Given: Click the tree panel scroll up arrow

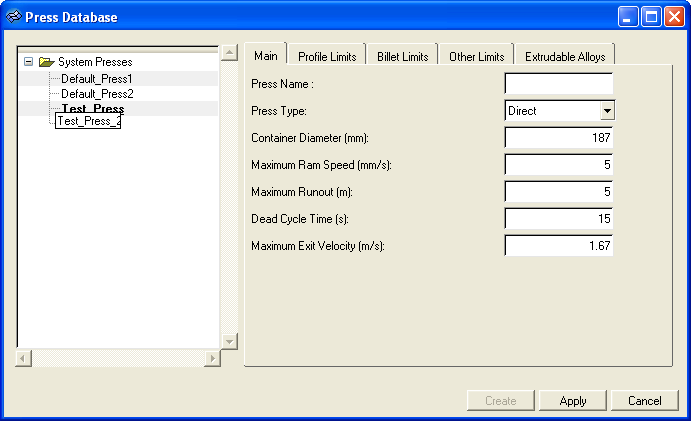Looking at the screenshot, I should pos(229,53).
